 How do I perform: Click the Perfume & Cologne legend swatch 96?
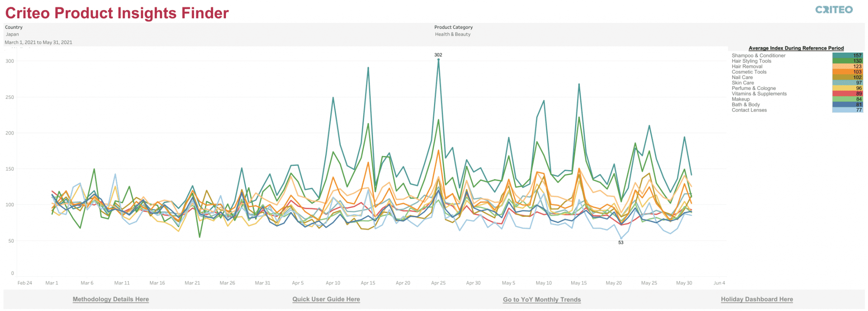pos(847,88)
